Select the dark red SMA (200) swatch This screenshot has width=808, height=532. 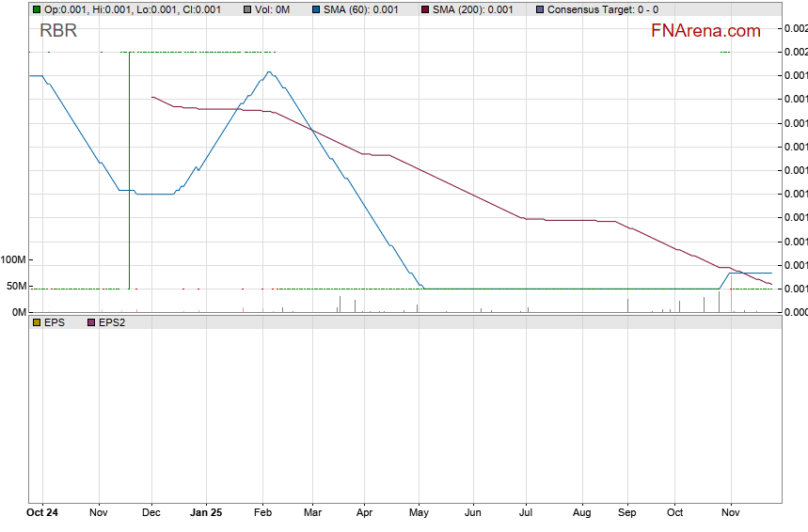click(x=424, y=9)
